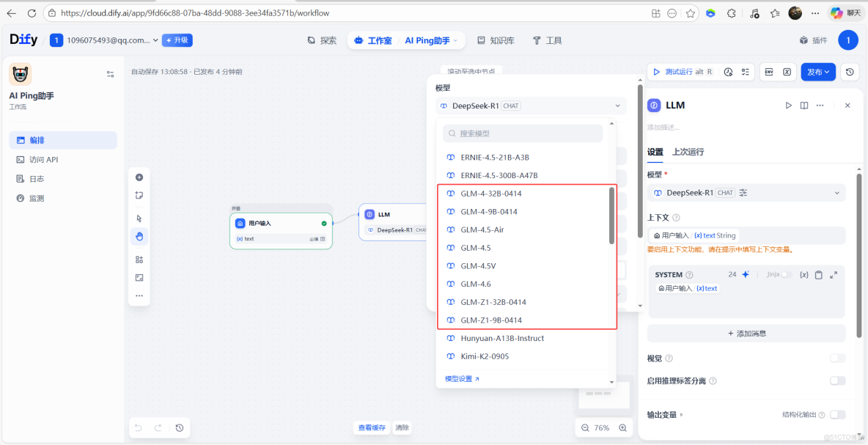This screenshot has width=868, height=445.
Task: Click the 76% zoom level control
Action: point(603,427)
